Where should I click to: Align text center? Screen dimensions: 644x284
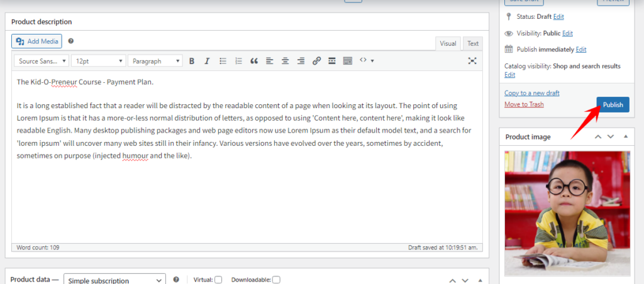[x=285, y=61]
